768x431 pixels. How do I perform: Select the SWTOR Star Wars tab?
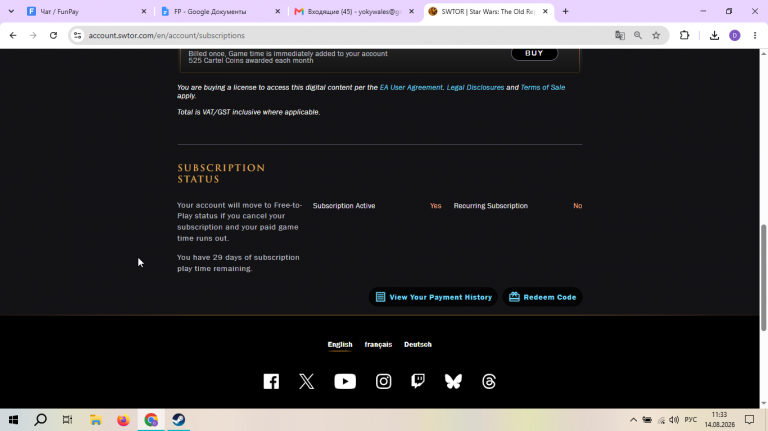pyautogui.click(x=488, y=11)
